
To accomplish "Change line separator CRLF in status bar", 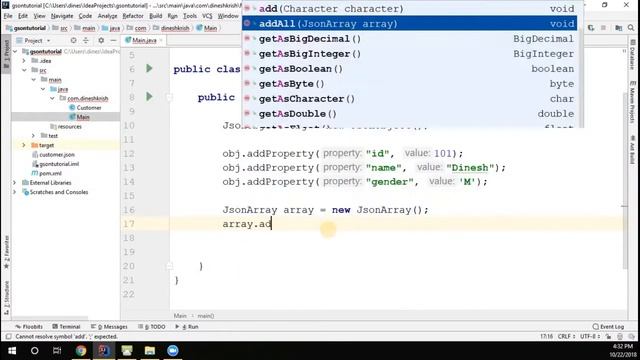I will coord(567,337).
